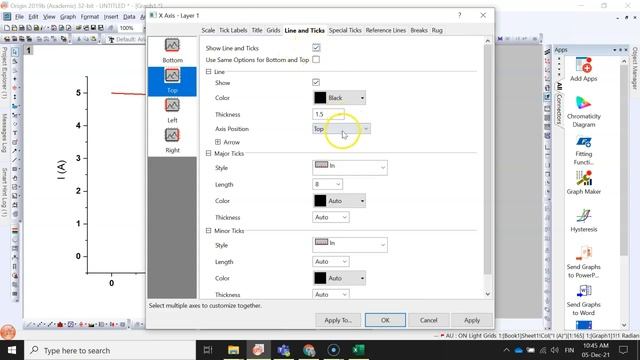Click Task View icon on taskbar
Viewport: 640px width, 360px height.
pyautogui.click(x=208, y=350)
